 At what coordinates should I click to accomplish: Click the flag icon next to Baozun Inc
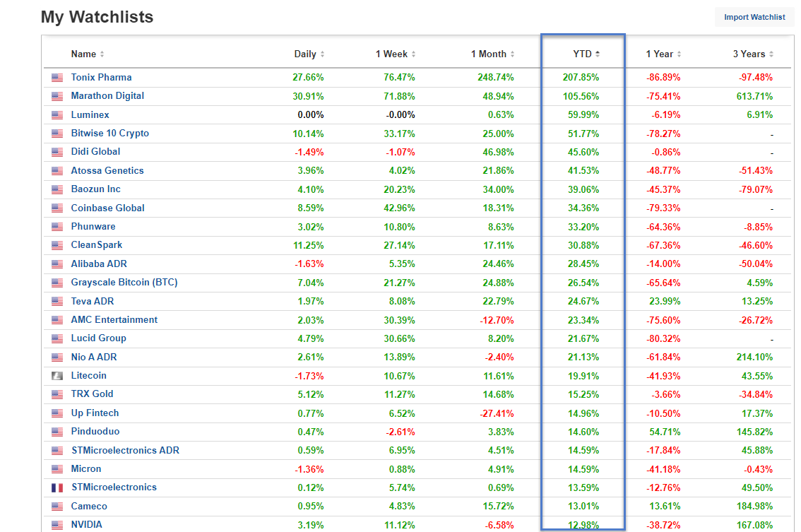[57, 189]
